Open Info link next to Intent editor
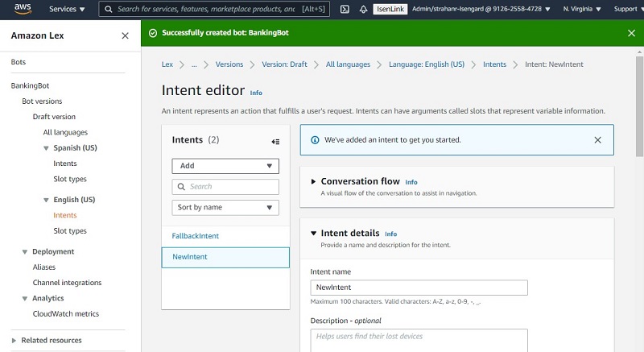This screenshot has width=644, height=352. (256, 93)
